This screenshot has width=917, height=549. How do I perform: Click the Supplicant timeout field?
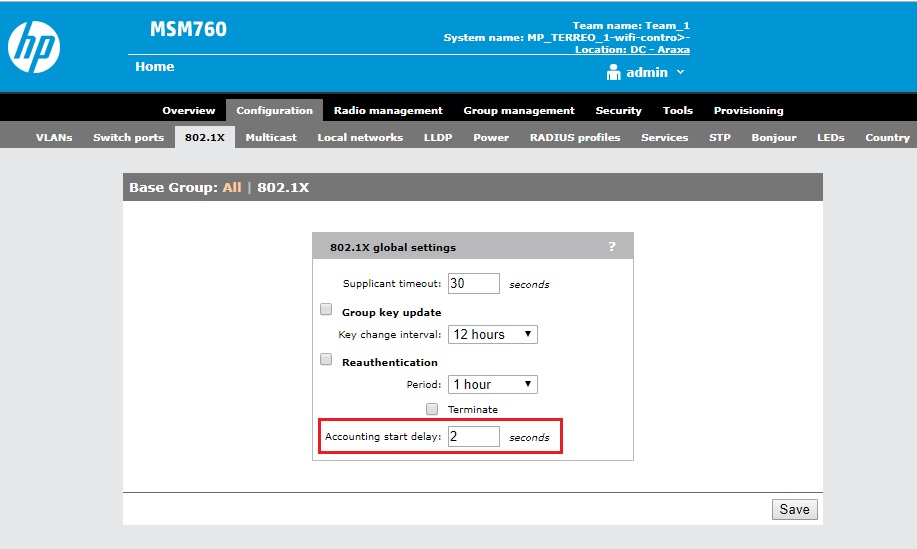coord(474,284)
